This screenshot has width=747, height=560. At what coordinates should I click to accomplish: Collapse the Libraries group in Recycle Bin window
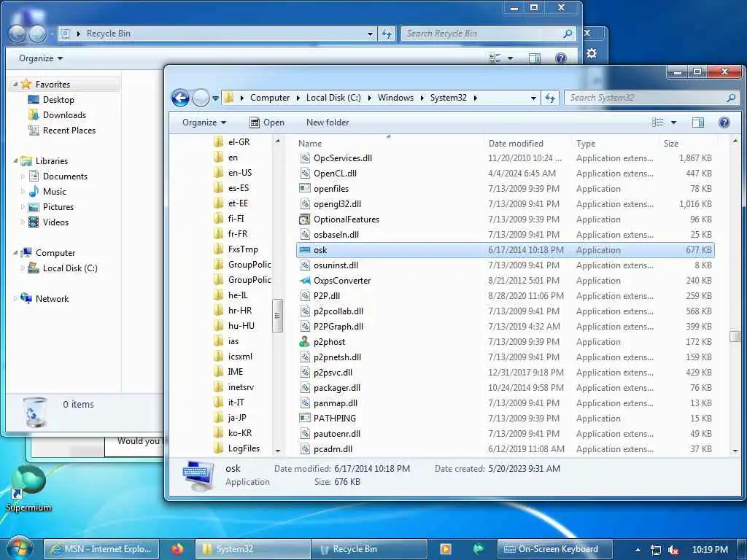pyautogui.click(x=15, y=161)
